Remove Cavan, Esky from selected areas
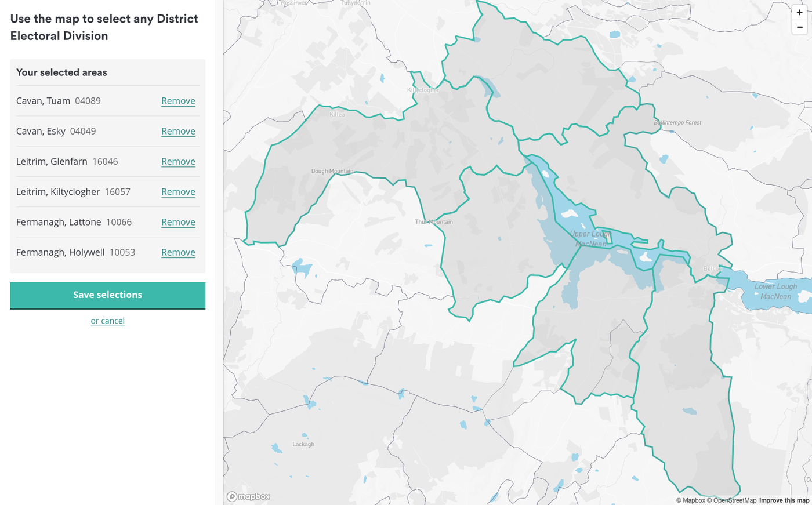 coord(178,131)
